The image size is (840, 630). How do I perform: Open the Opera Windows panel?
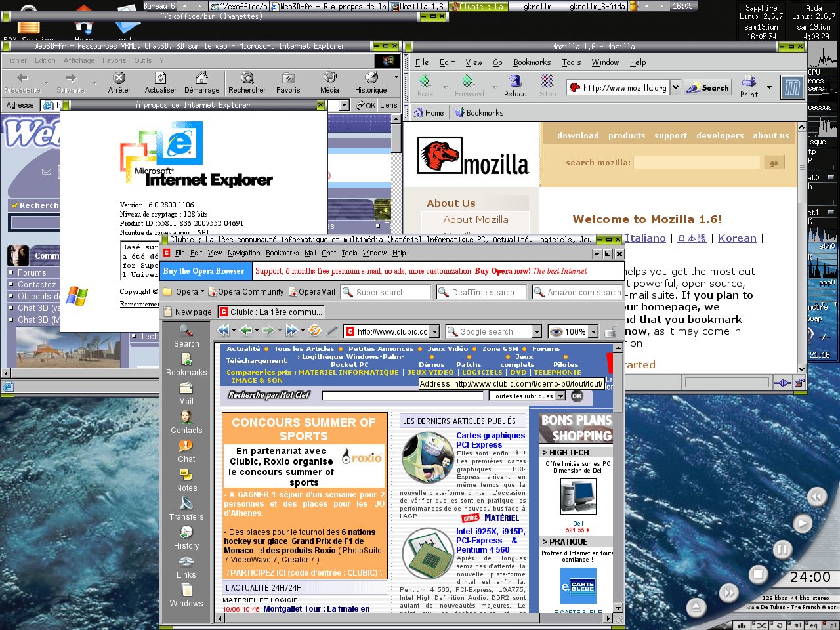(186, 596)
